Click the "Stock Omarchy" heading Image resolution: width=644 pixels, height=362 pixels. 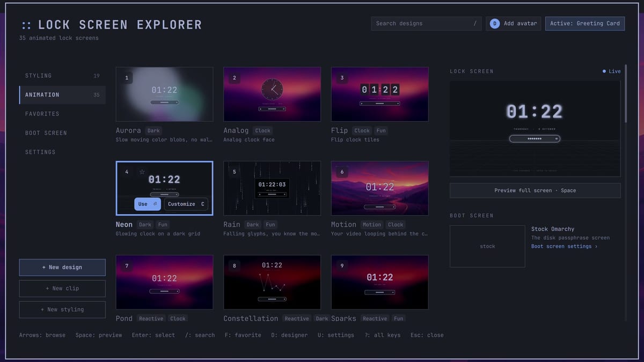(553, 229)
